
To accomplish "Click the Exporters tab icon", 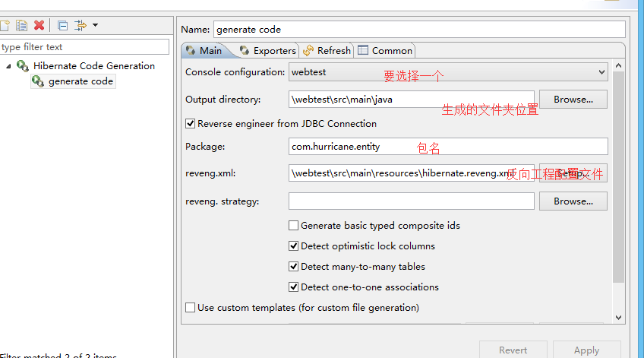I will [x=245, y=50].
